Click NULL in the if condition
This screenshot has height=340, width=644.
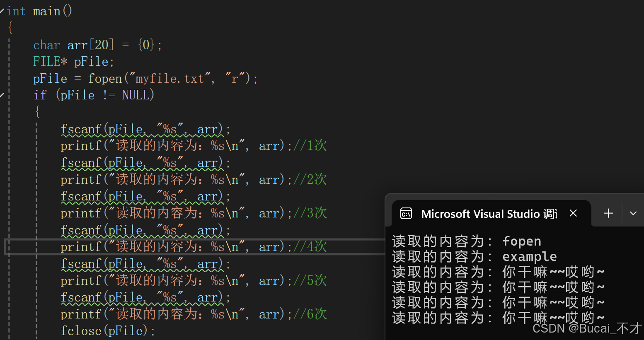tap(135, 95)
